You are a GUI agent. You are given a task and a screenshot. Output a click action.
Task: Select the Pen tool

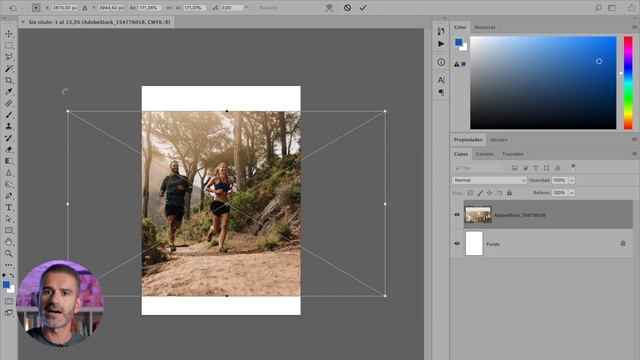(9, 196)
